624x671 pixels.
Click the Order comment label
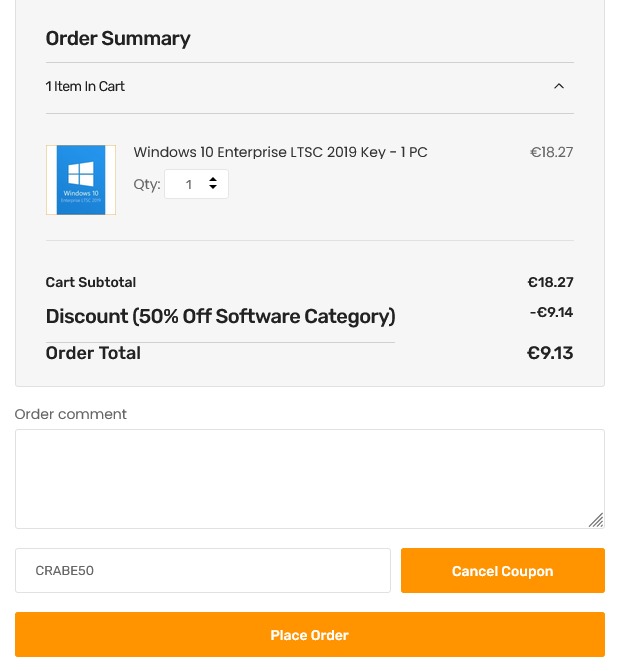click(x=71, y=414)
